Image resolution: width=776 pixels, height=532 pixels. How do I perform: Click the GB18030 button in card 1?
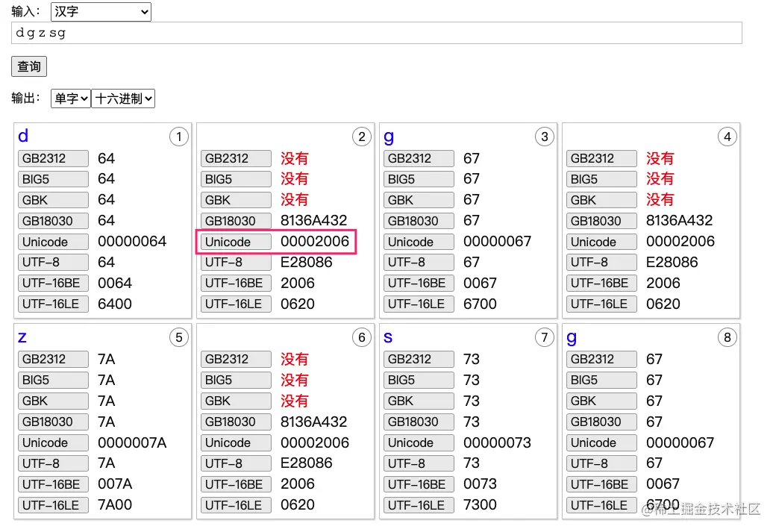[54, 221]
